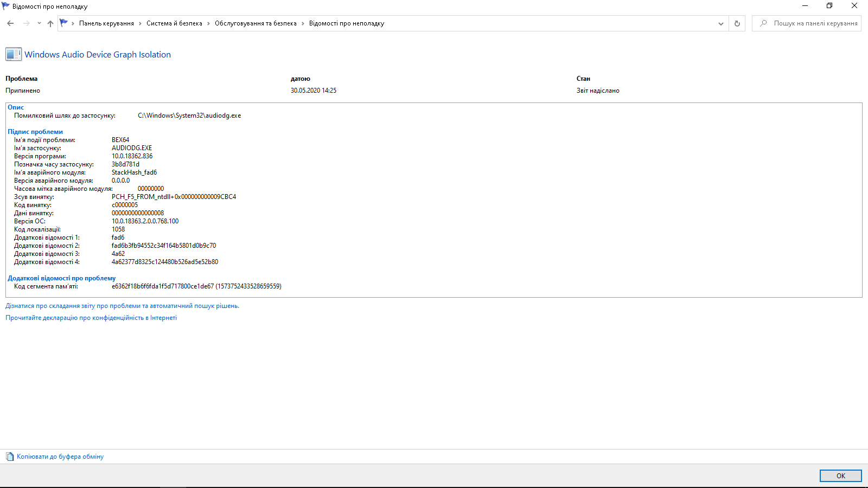Select value AUDIODG.EXE

tap(132, 148)
